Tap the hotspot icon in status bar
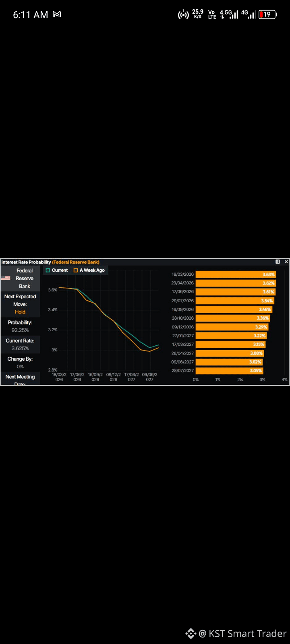The height and width of the screenshot is (644, 290). pos(183,15)
